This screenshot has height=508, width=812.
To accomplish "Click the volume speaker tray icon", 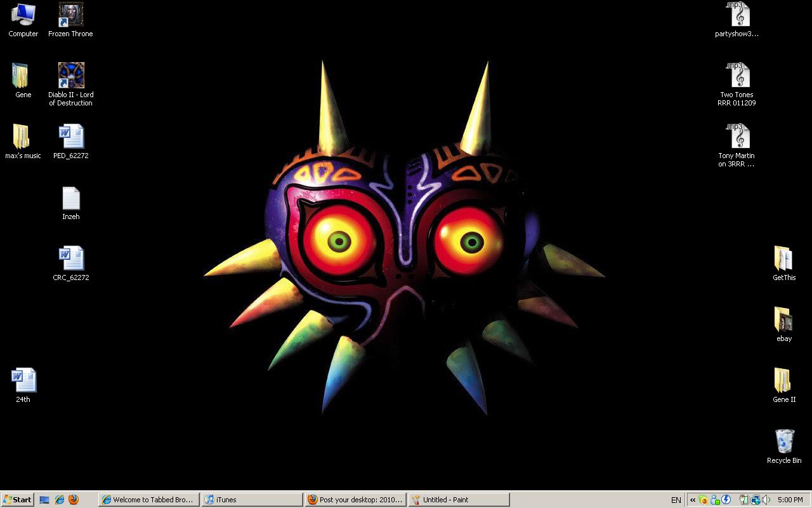I will 766,500.
